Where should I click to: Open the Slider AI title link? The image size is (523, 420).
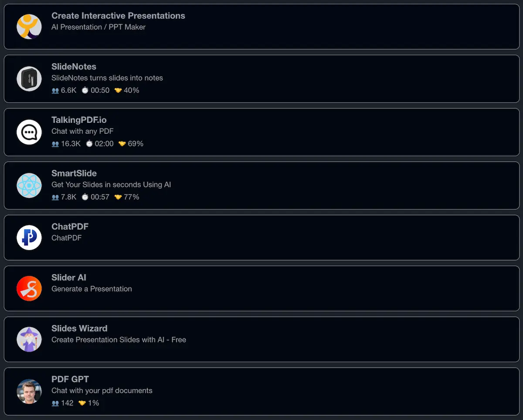click(69, 278)
